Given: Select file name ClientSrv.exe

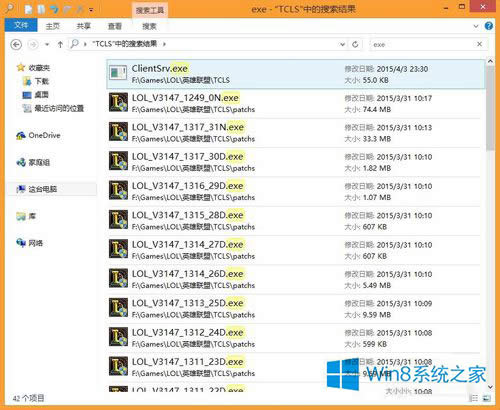Looking at the screenshot, I should 160,68.
